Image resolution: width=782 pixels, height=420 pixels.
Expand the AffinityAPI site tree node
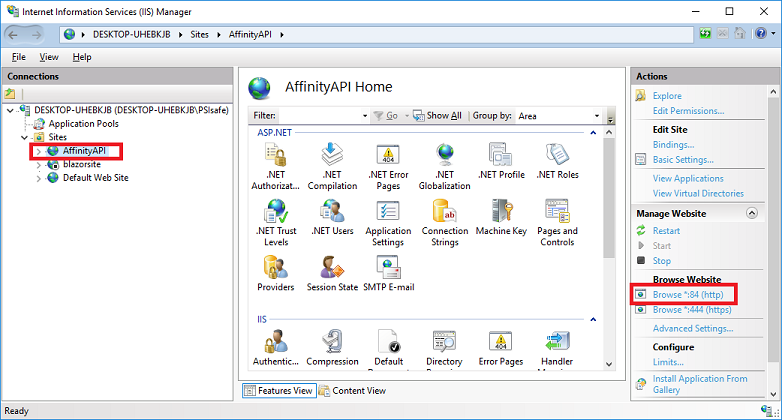click(39, 151)
